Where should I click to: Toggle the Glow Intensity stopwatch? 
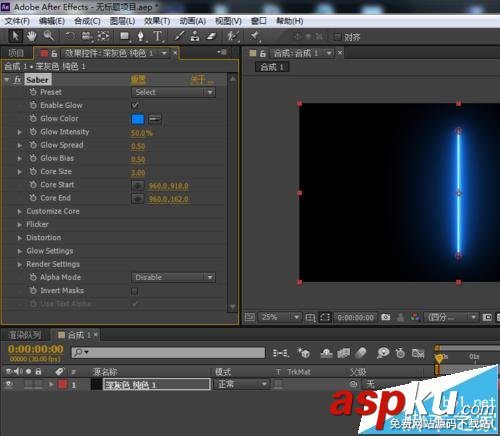click(x=33, y=132)
